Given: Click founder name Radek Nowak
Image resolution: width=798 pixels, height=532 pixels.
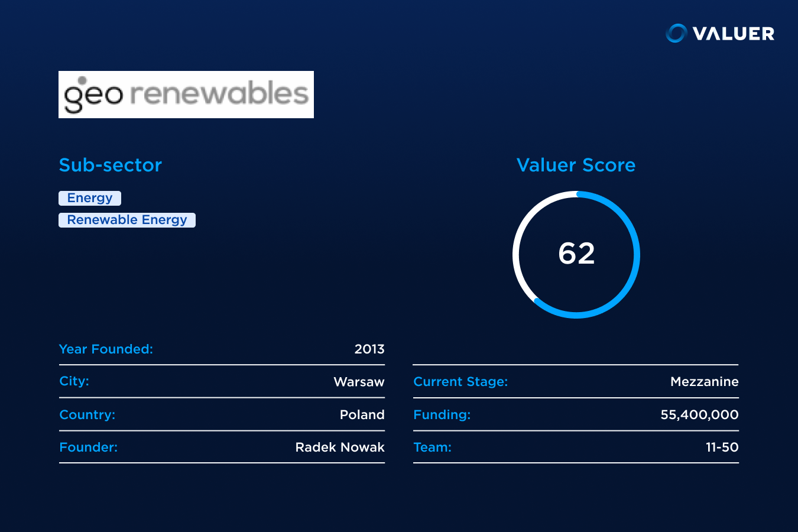Looking at the screenshot, I should click(x=340, y=447).
